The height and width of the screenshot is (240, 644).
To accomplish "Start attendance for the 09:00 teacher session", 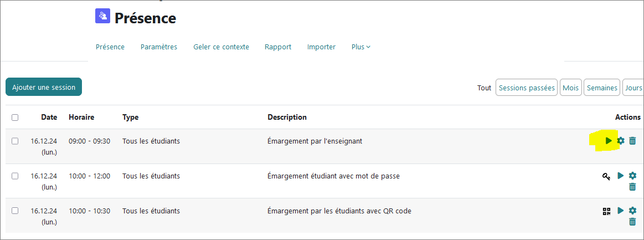I will point(609,141).
